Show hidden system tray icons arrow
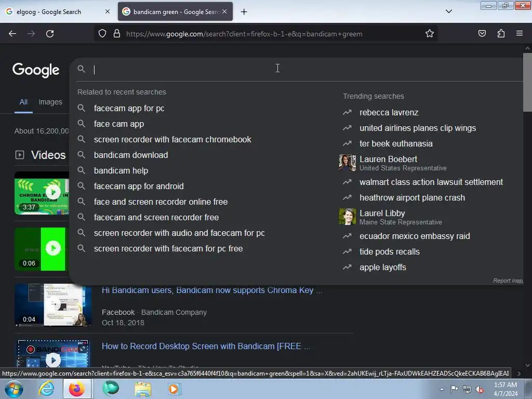The image size is (532, 399). (x=442, y=389)
